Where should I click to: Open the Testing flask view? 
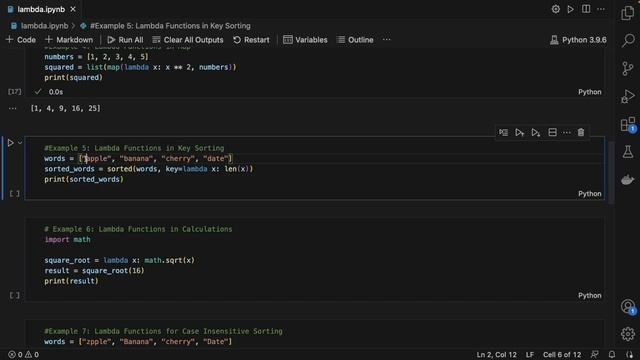point(628,152)
